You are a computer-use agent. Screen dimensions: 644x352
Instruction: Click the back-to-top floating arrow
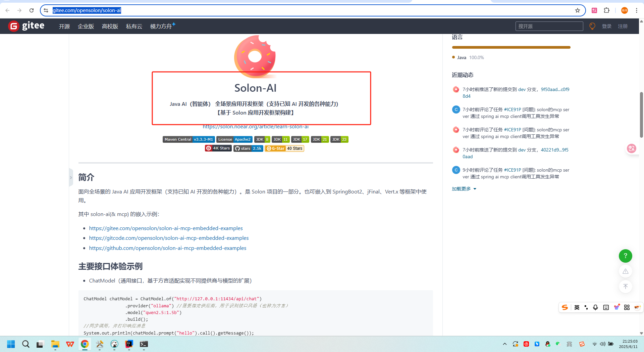click(x=625, y=287)
